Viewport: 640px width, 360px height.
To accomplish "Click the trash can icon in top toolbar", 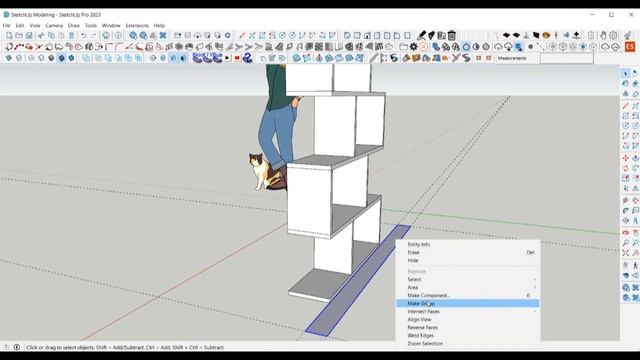I will pyautogui.click(x=451, y=36).
